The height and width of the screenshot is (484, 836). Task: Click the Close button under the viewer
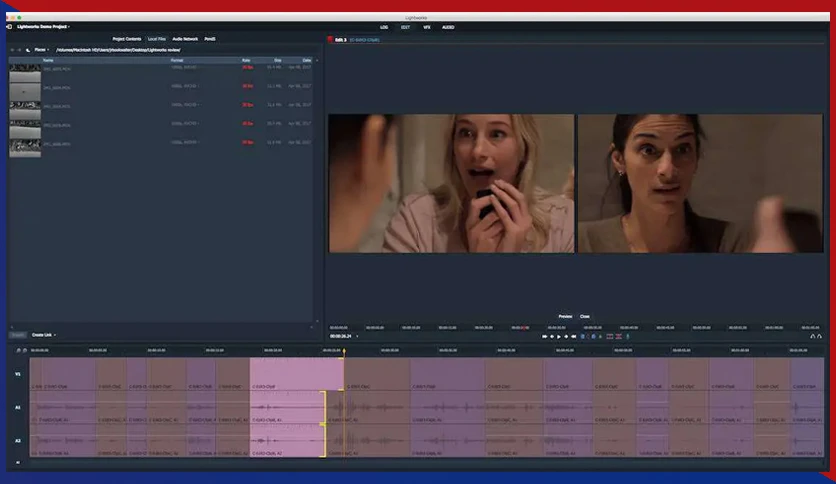(x=585, y=317)
